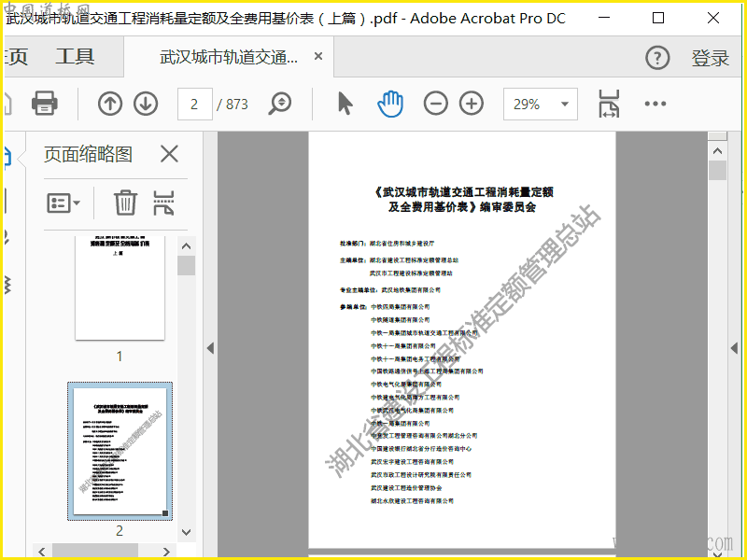Click the 登录 sign-in button
747x560 pixels.
tap(710, 58)
